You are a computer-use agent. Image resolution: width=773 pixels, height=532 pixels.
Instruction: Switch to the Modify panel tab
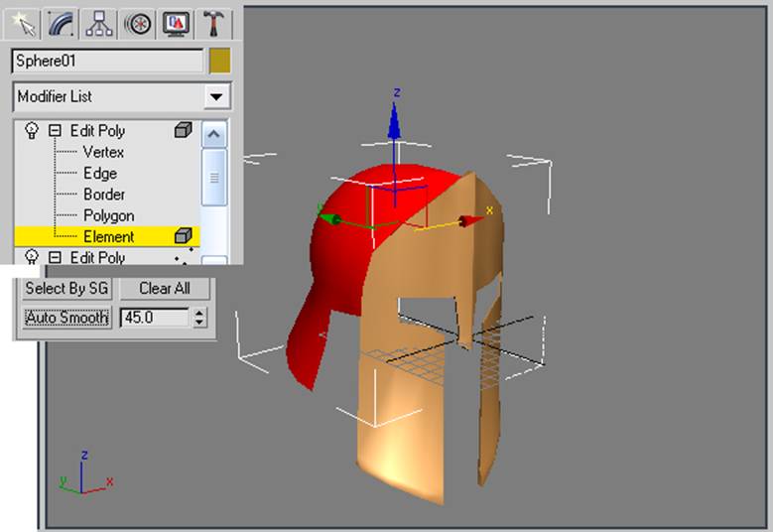tap(62, 22)
